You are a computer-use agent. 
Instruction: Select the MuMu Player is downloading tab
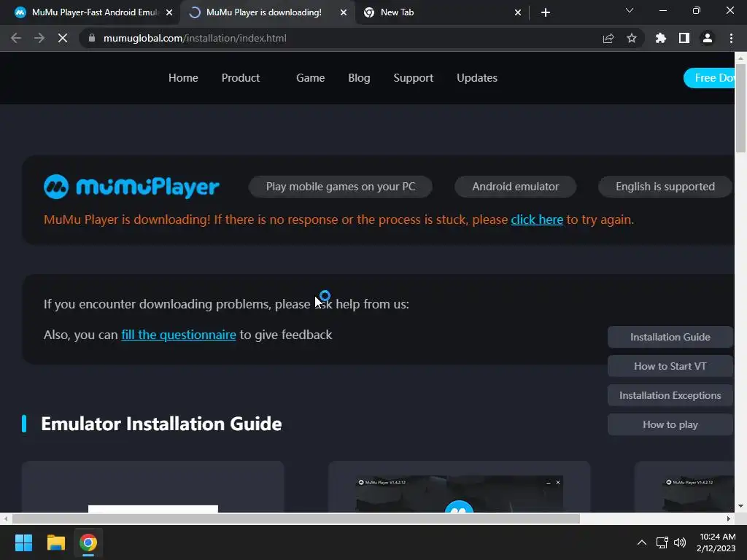click(267, 12)
